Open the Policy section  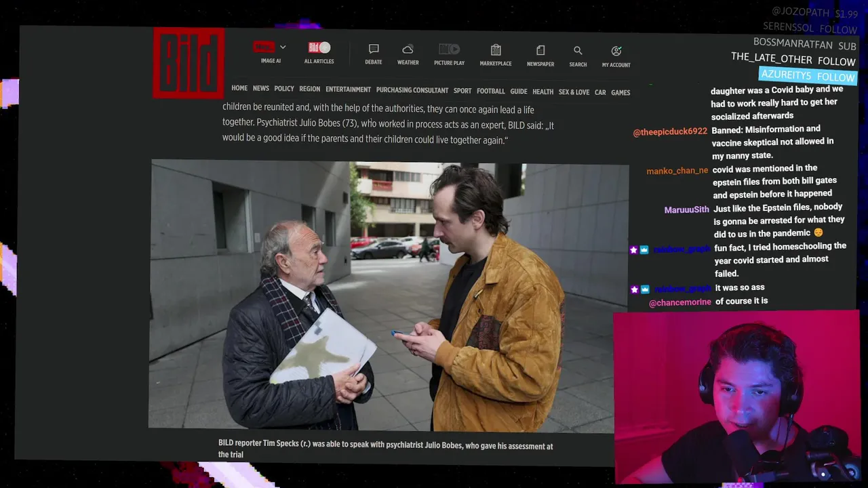pyautogui.click(x=284, y=89)
